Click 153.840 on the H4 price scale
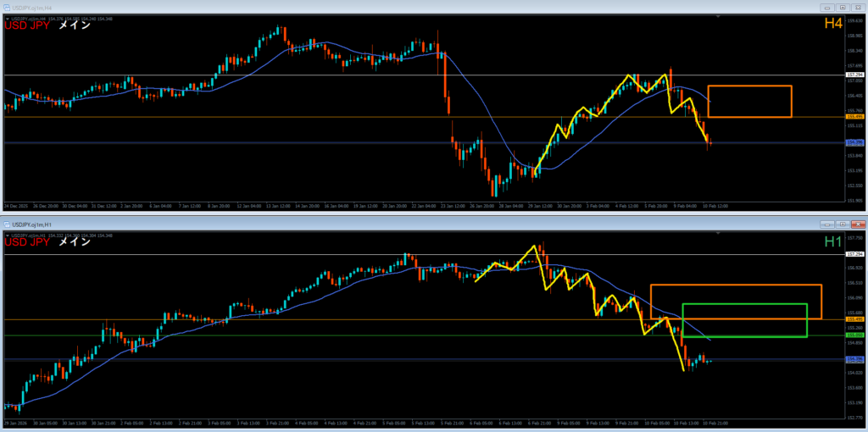Image resolution: width=868 pixels, height=432 pixels. [x=854, y=155]
